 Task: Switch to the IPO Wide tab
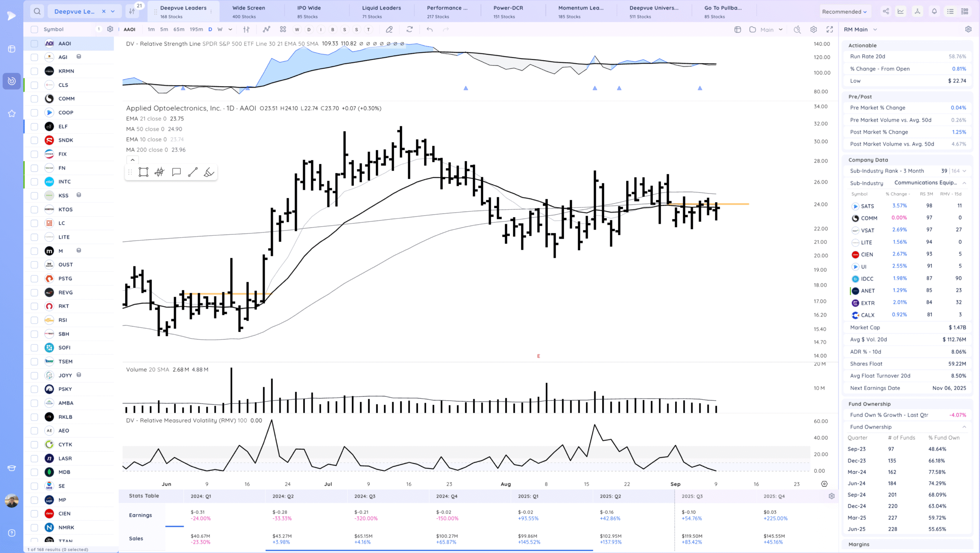coord(309,11)
